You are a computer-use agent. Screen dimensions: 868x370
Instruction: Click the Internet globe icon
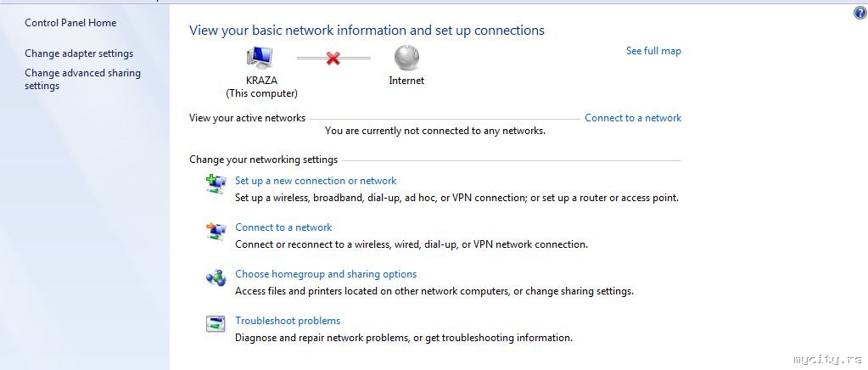(x=406, y=58)
